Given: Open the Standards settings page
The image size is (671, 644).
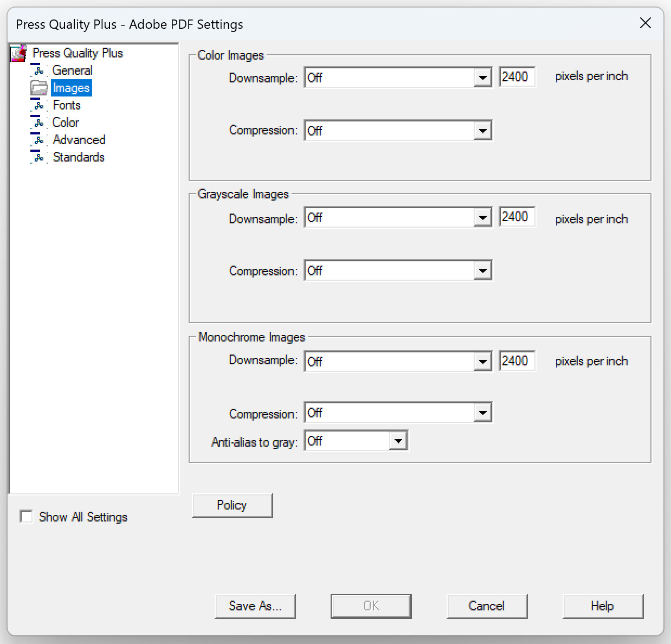Looking at the screenshot, I should coord(79,157).
